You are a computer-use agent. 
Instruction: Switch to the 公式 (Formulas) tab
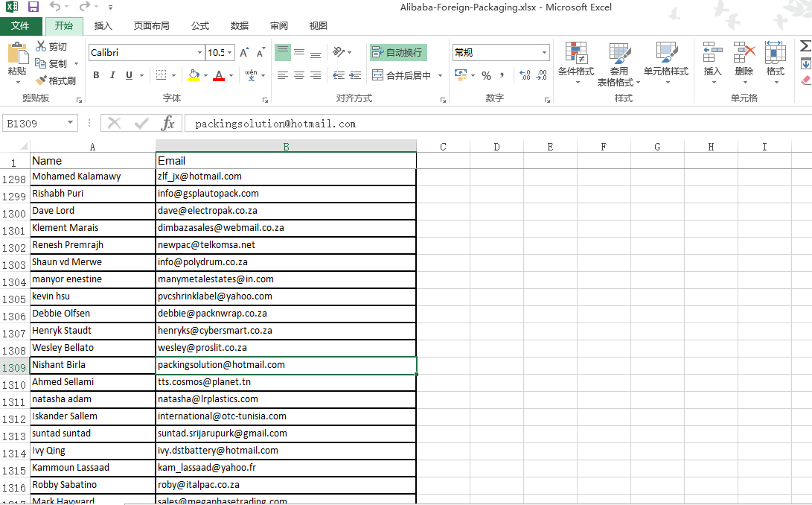point(199,25)
